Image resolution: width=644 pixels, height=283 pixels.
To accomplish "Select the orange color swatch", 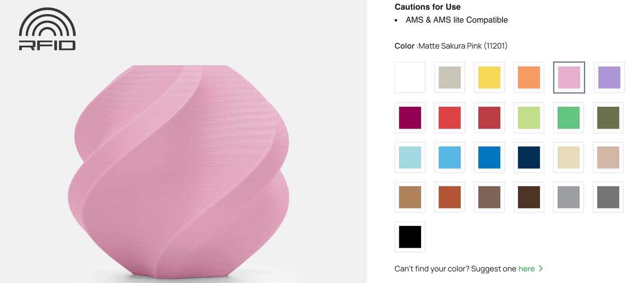I will tap(529, 78).
